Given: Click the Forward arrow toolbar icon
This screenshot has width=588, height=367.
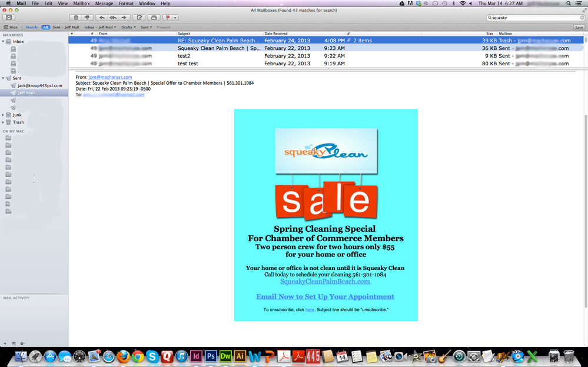Looking at the screenshot, I should [124, 18].
